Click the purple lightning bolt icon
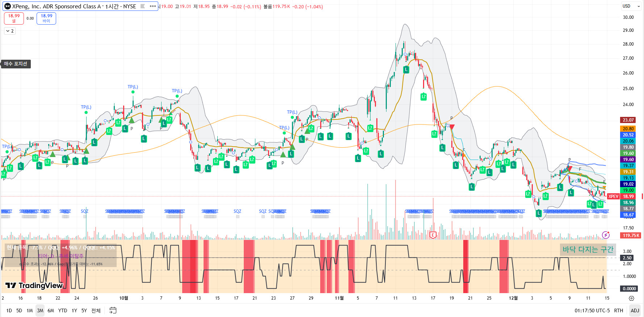 [x=606, y=235]
